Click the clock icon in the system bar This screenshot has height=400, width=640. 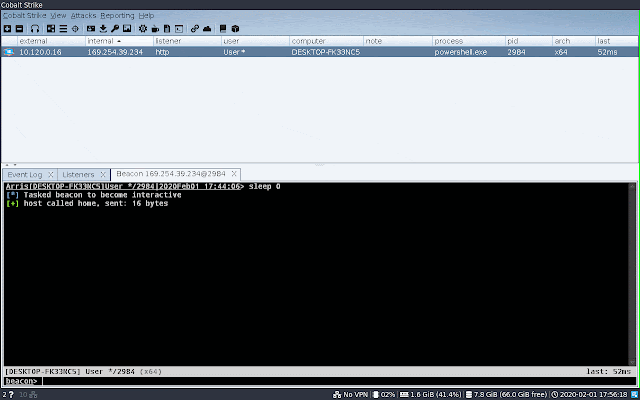pos(555,394)
